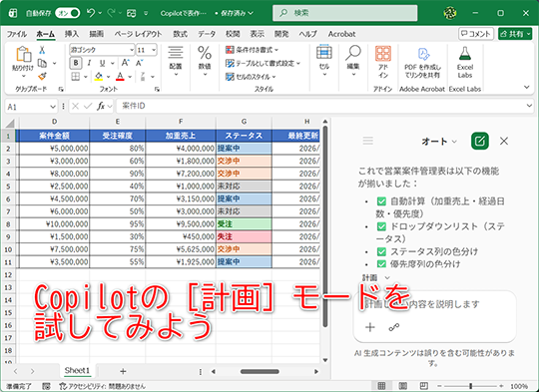Screen dimensions: 539x392
Task: Toggle Bold formatting
Action: pos(76,63)
